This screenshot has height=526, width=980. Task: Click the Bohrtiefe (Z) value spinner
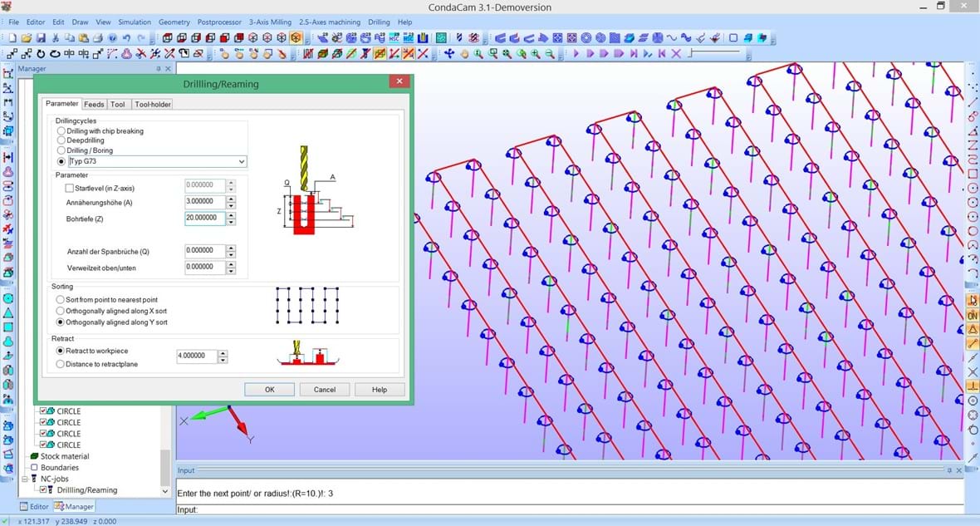click(231, 219)
